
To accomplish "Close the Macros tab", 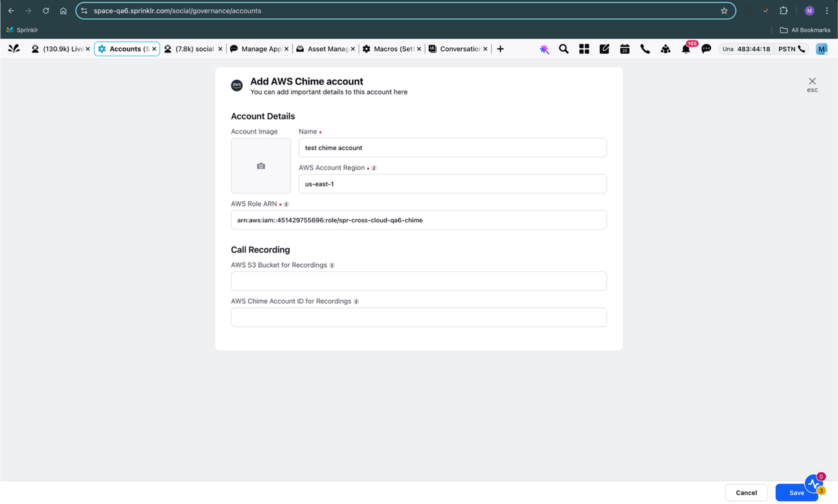I will [x=419, y=49].
